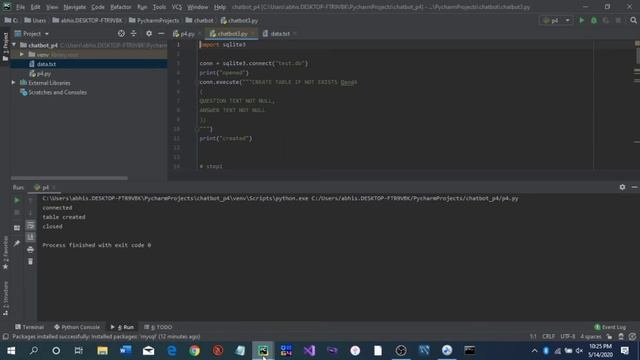Open the Terminal tool window
Viewport: 640px width, 360px height.
[x=29, y=327]
